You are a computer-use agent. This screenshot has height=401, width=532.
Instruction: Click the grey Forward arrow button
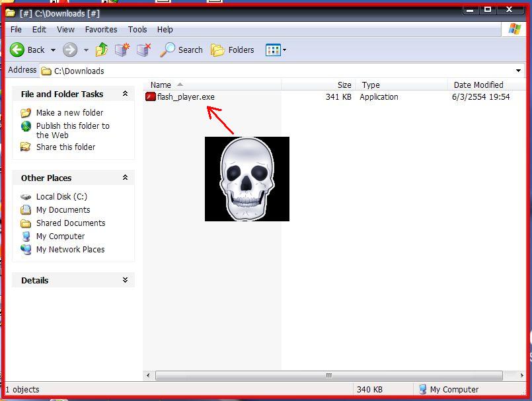[70, 50]
